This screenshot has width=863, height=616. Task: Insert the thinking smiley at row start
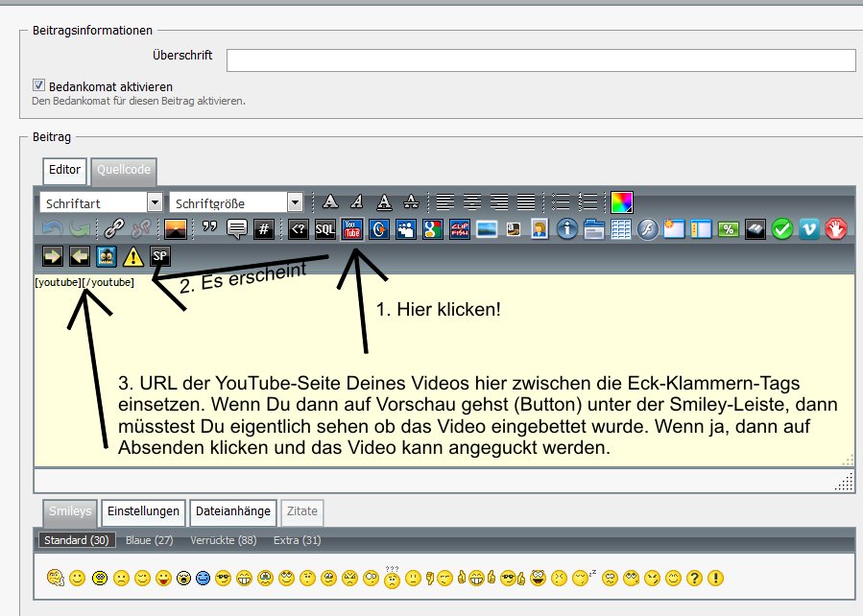(56, 578)
